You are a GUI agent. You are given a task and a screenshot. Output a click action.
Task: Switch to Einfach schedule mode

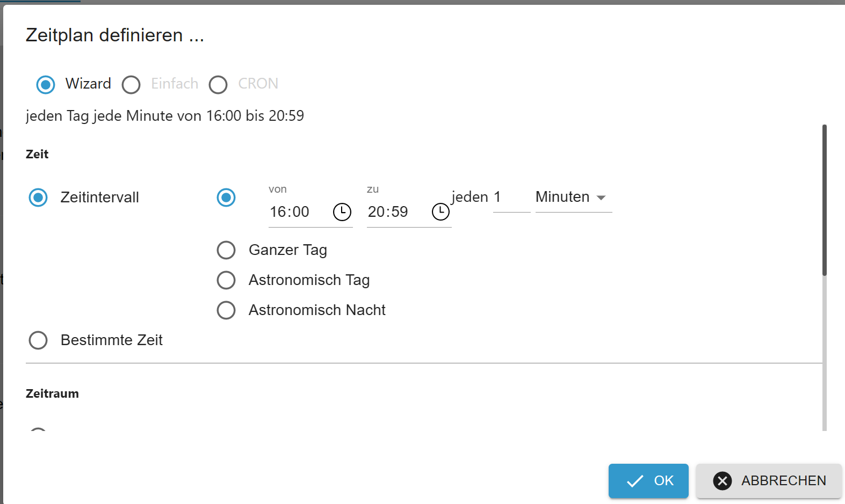[x=131, y=85]
